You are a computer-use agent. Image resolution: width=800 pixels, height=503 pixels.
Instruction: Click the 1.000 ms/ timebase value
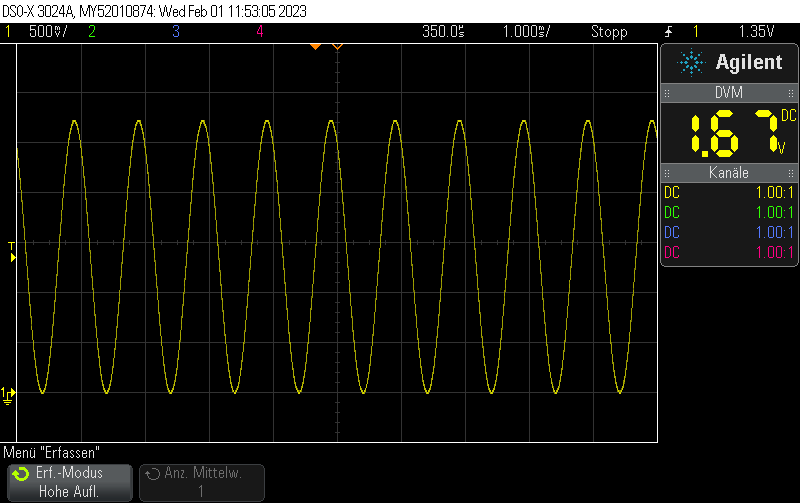(x=526, y=32)
